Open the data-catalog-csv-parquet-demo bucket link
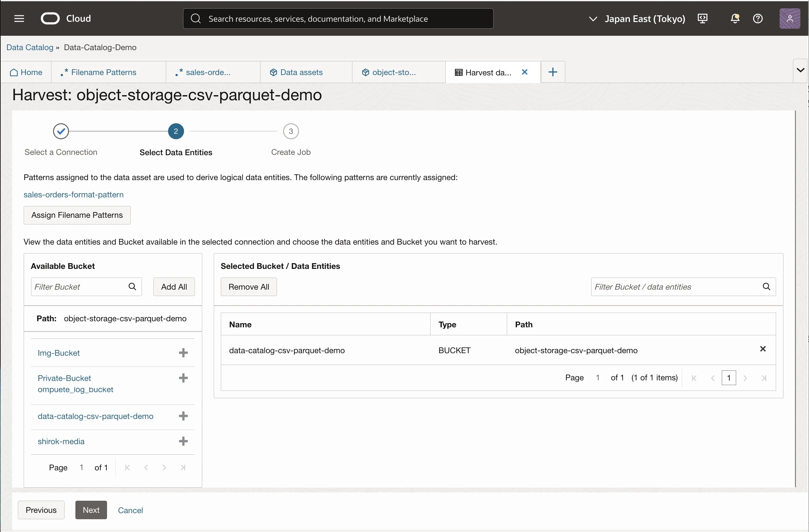809x532 pixels. 96,416
